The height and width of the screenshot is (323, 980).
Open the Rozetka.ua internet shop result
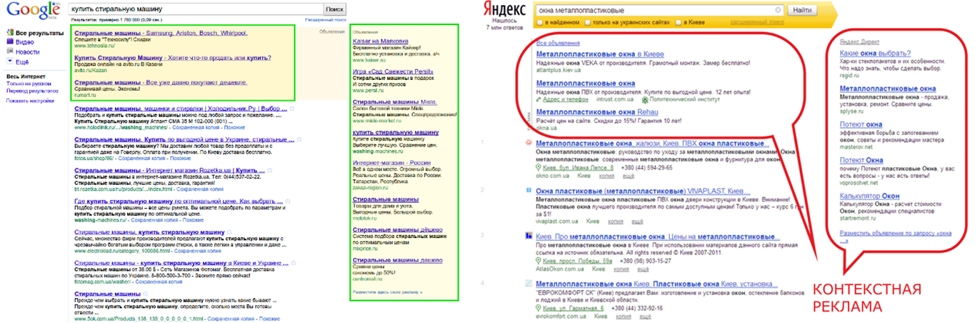point(169,172)
